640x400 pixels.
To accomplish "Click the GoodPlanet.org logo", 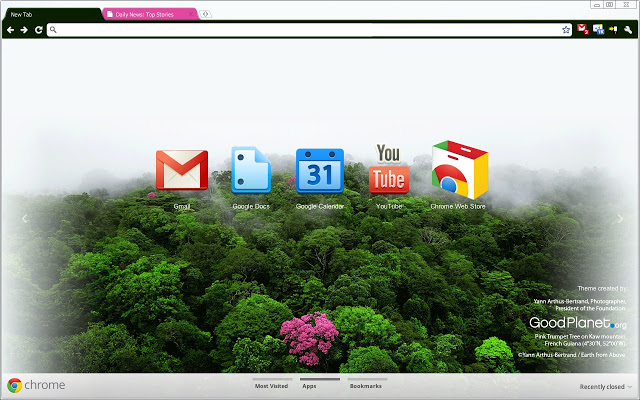I will (578, 323).
